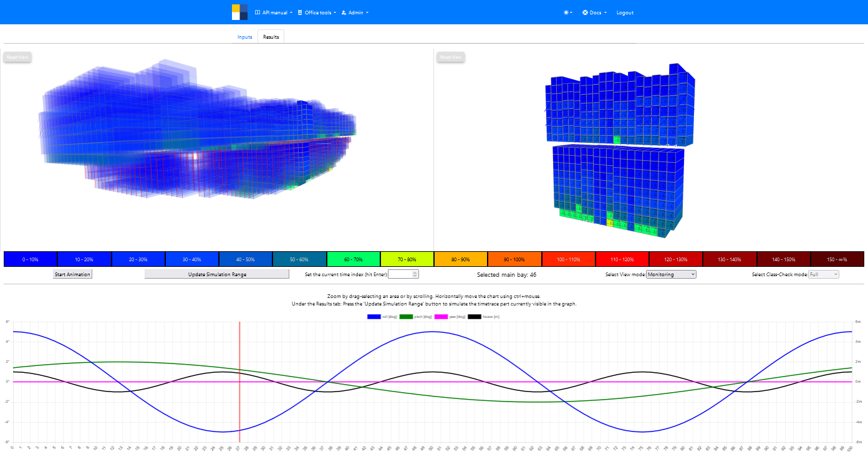Click the sun theme icon
The height and width of the screenshot is (452, 868).
[x=566, y=12]
